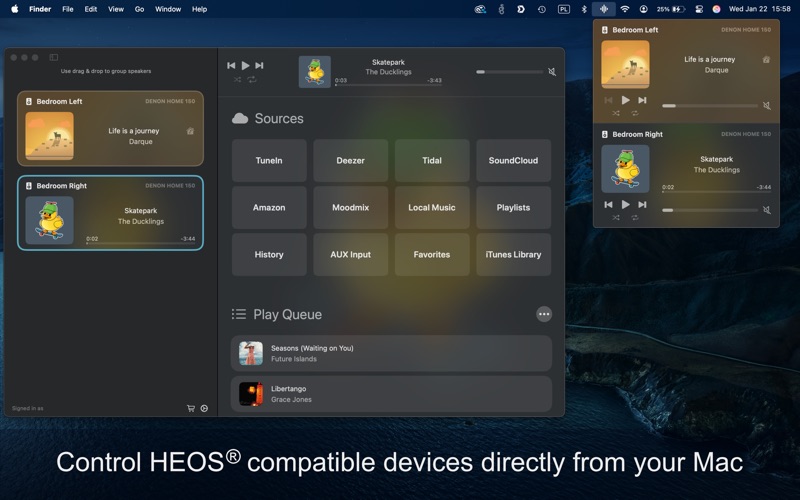This screenshot has height=500, width=800.
Task: Open Play Queue more options button
Action: (544, 314)
